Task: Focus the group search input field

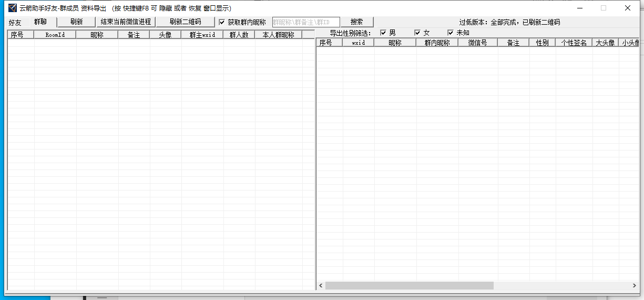Action: click(305, 22)
